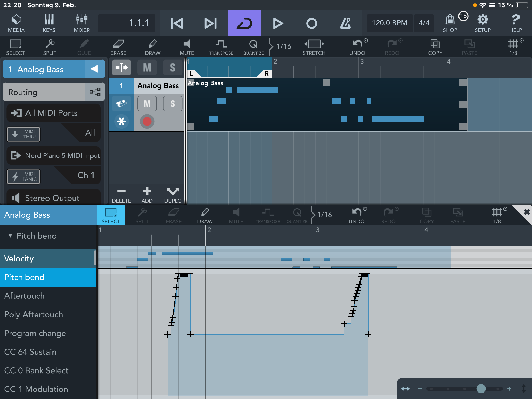This screenshot has width=532, height=399.
Task: Click arranger COPY
Action: point(435,47)
